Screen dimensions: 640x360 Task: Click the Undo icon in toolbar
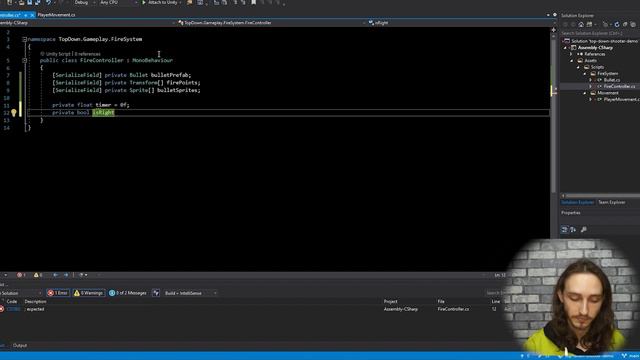pos(49,2)
